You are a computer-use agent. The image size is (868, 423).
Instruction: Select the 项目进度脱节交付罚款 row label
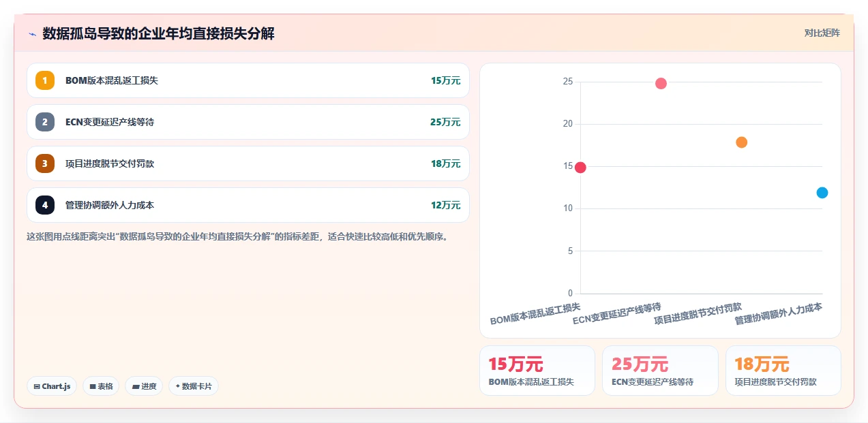[110, 163]
